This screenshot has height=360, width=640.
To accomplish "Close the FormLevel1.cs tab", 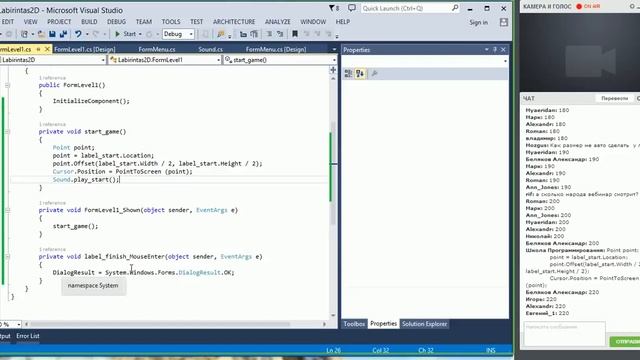I will coord(47,49).
